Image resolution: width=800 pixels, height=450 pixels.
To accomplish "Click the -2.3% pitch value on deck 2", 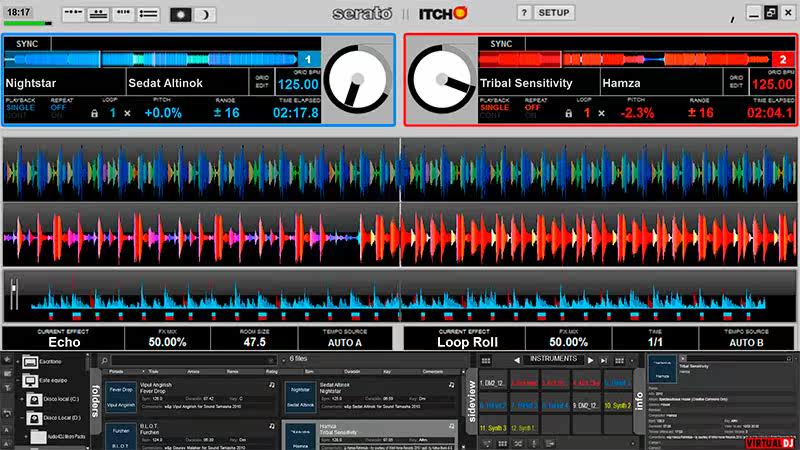I will pos(637,113).
